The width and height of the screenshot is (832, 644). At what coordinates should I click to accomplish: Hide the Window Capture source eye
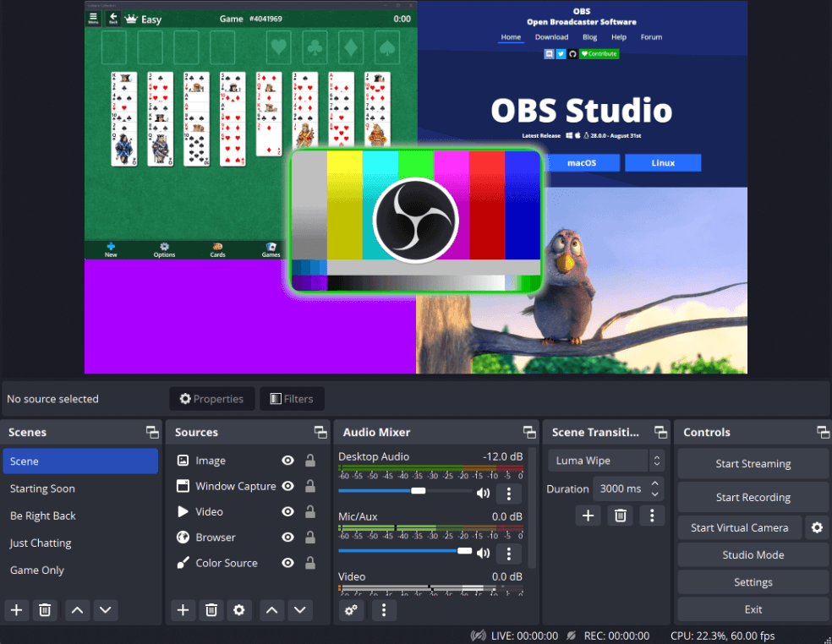point(288,486)
